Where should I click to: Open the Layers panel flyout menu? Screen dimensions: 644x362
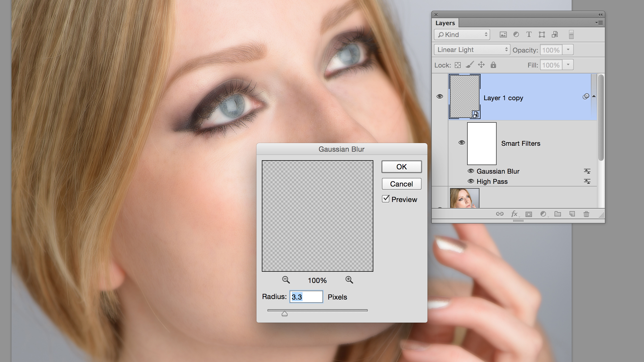599,23
